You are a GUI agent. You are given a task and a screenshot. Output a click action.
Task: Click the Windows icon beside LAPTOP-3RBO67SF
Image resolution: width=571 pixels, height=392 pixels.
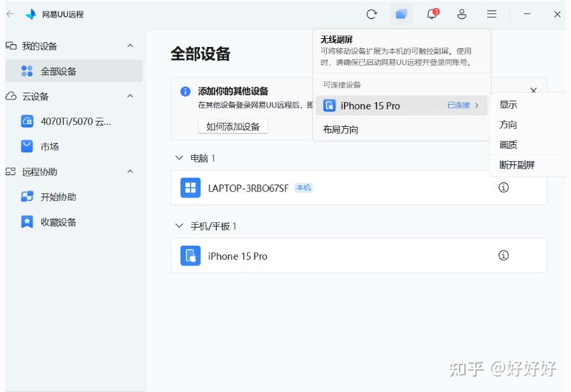pos(191,188)
